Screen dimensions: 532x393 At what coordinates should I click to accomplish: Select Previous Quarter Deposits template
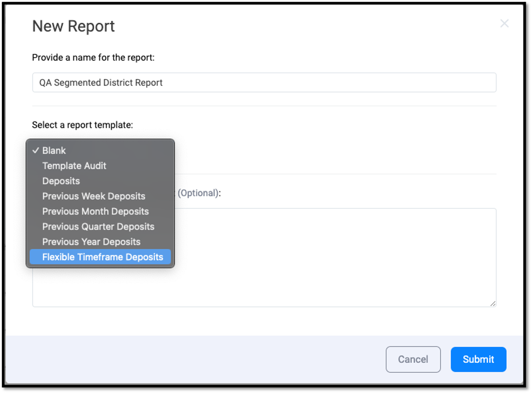click(x=98, y=226)
